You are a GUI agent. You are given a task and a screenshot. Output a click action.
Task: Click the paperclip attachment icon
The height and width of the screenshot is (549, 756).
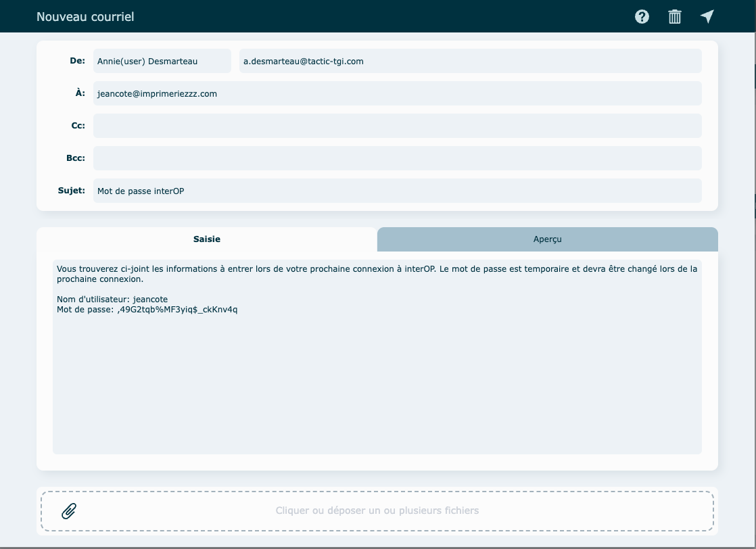click(x=69, y=511)
